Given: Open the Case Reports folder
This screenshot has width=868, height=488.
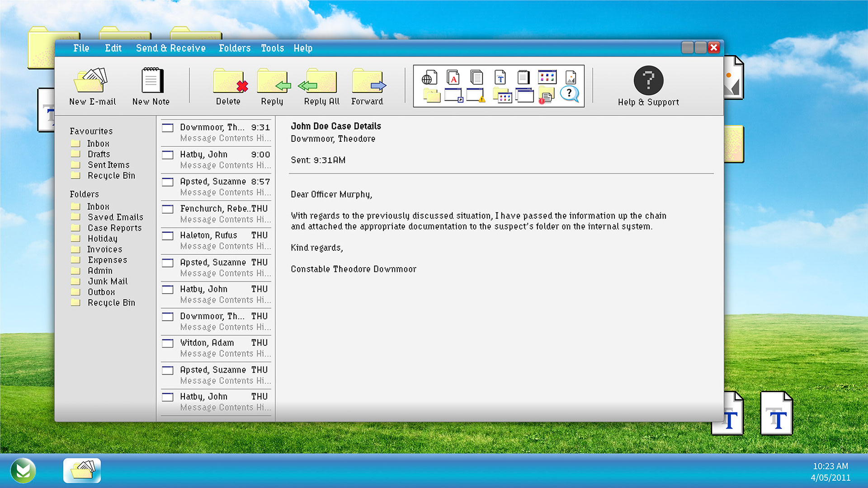Looking at the screenshot, I should pos(114,228).
